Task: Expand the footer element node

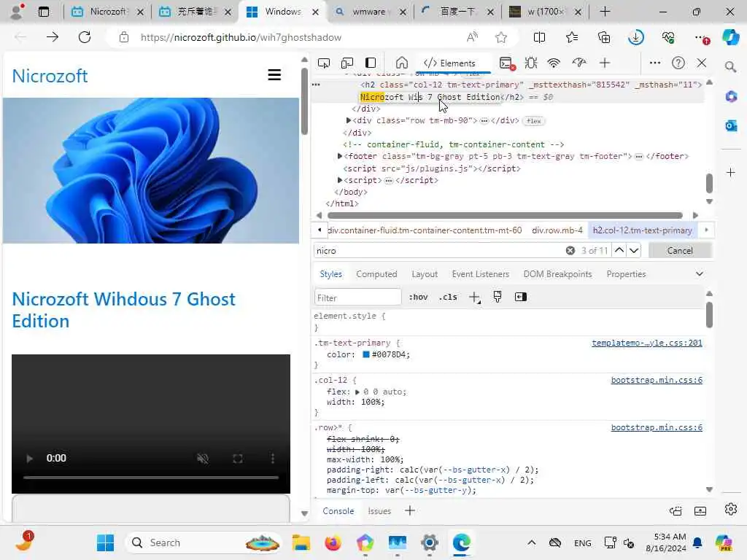Action: [x=340, y=156]
